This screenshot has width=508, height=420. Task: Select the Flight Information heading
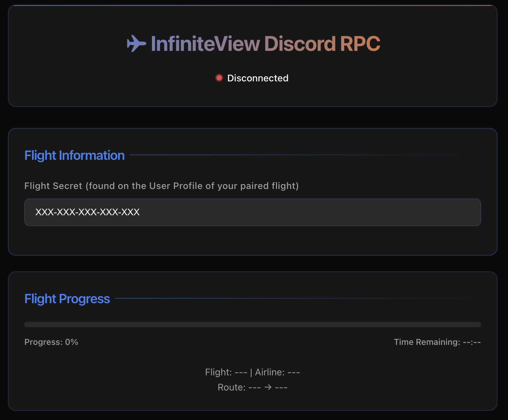(x=74, y=156)
